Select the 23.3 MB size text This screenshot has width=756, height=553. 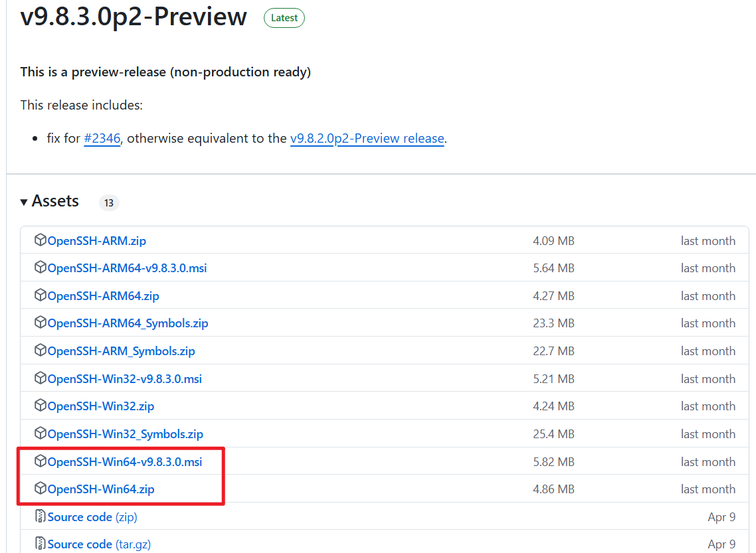tap(553, 323)
